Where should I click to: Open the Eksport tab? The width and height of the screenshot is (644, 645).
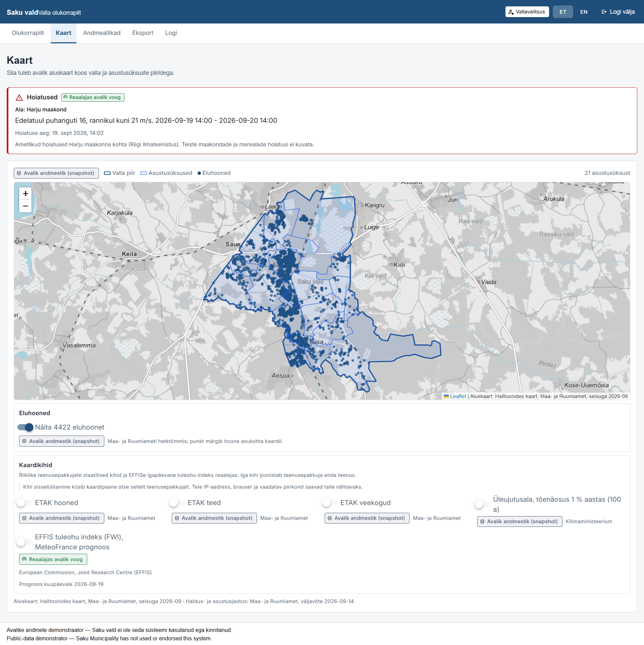143,33
